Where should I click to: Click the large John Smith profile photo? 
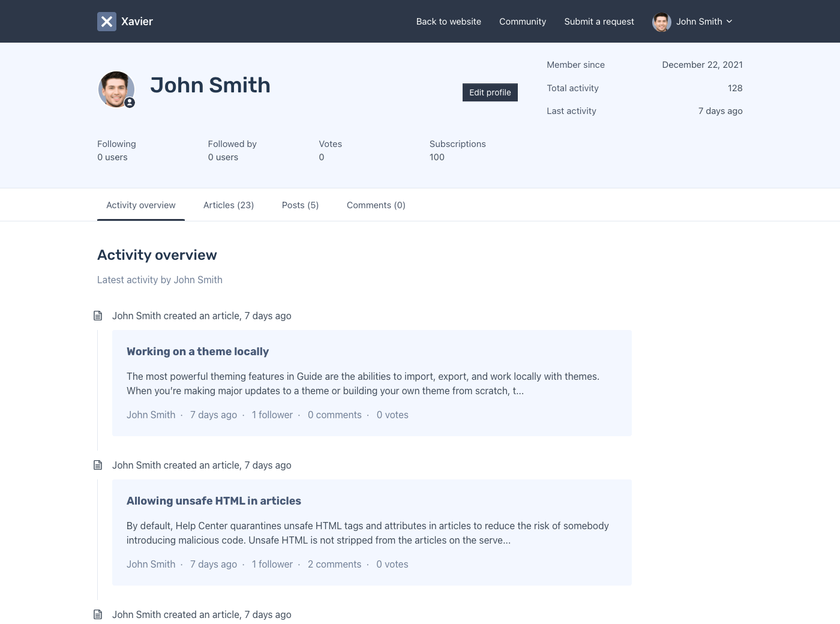(x=116, y=89)
